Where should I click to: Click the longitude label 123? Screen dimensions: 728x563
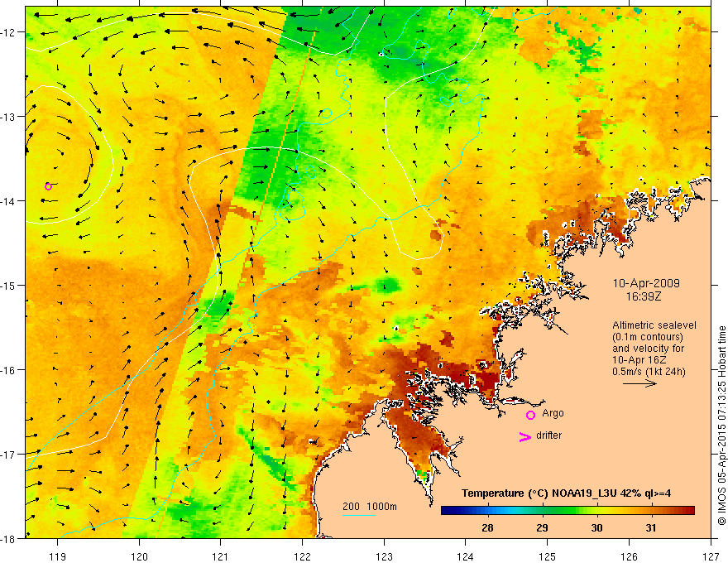[384, 556]
